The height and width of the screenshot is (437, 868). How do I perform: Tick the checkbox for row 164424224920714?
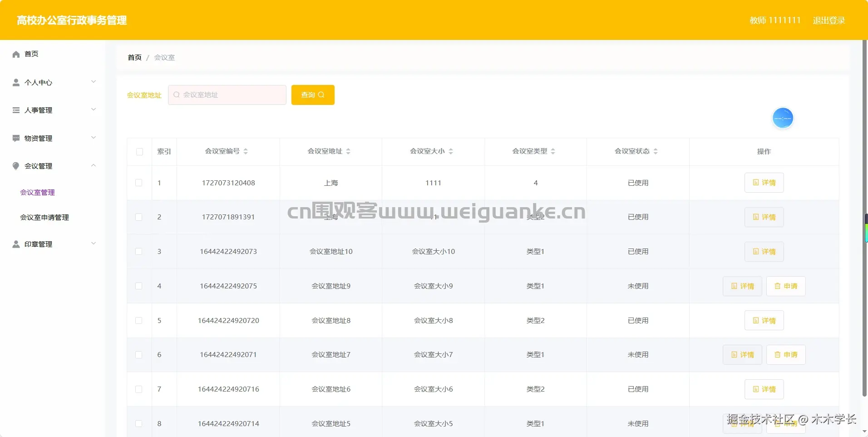tap(139, 424)
